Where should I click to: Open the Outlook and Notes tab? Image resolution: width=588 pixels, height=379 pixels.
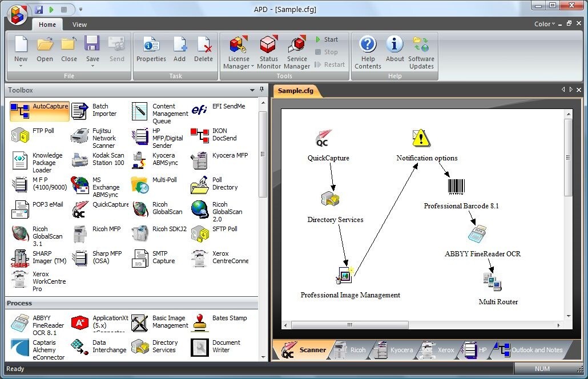pos(529,350)
